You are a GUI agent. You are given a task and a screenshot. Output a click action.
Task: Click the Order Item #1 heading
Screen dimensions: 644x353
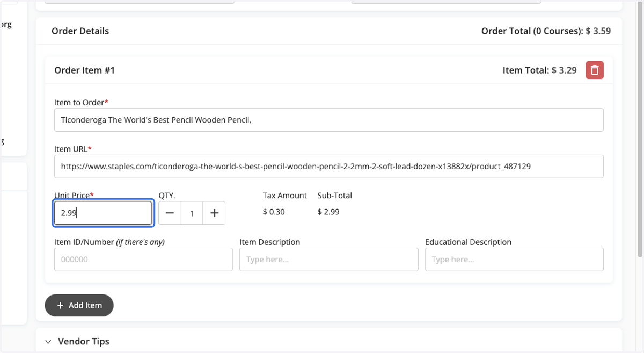[84, 70]
